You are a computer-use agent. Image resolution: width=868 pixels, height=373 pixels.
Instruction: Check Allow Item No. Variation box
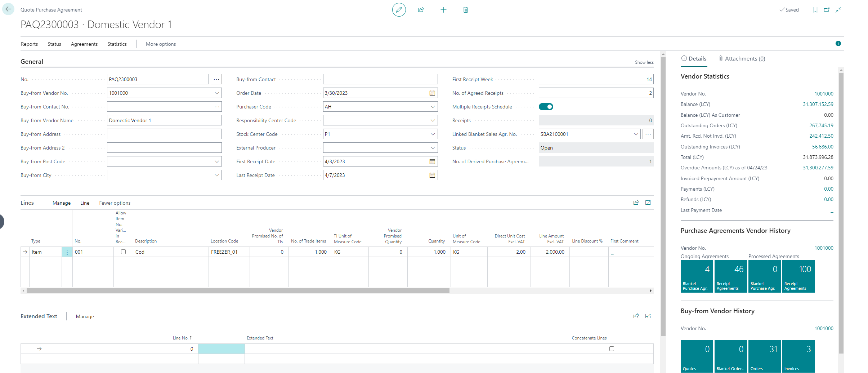pos(123,252)
